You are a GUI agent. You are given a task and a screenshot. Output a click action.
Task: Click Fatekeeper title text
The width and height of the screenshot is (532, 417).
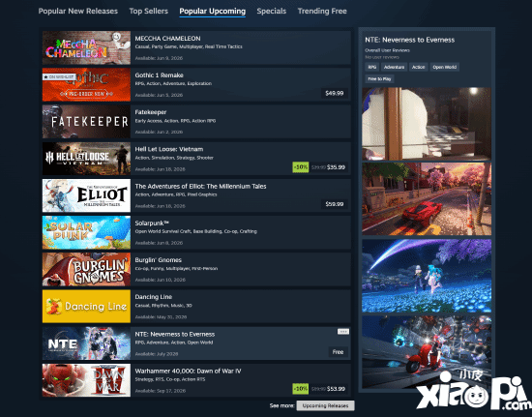click(151, 112)
